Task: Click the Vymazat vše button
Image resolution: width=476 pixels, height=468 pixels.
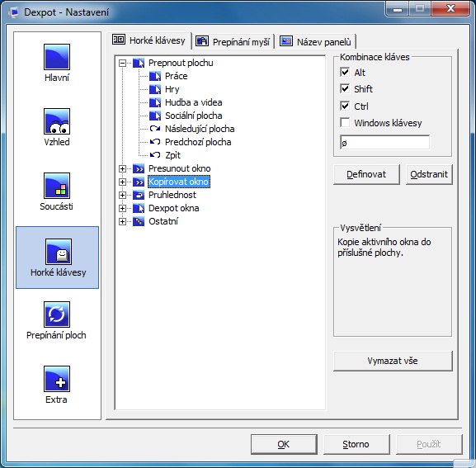Action: click(393, 361)
